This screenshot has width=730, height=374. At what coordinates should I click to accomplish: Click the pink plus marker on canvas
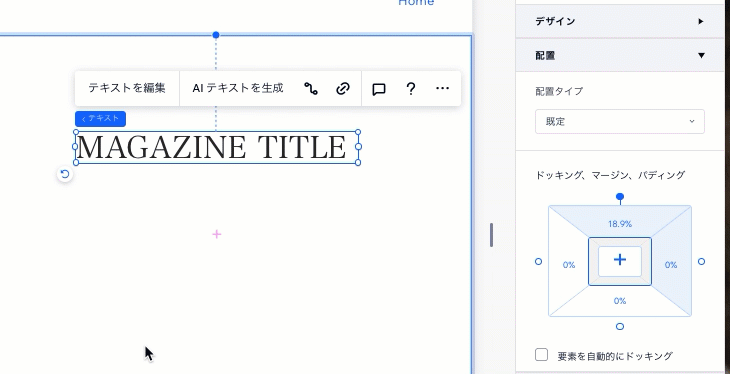[x=216, y=234]
